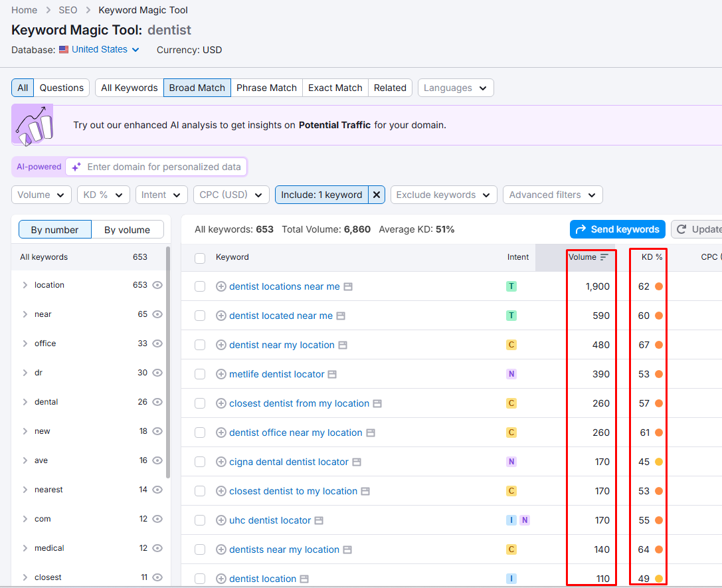Remove the Include keyword filter via its X
This screenshot has height=588, width=722.
377,195
